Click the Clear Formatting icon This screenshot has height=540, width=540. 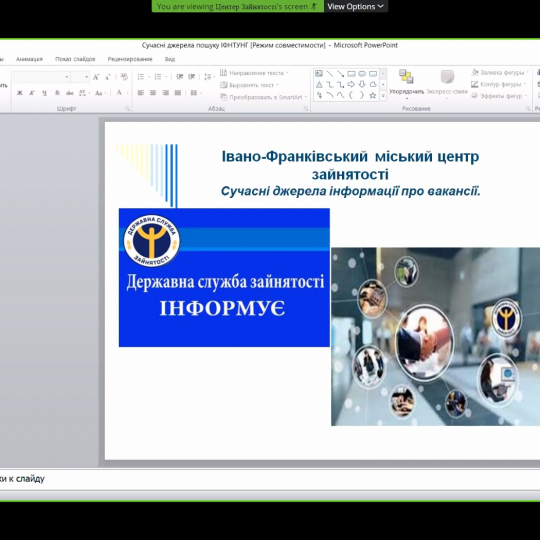(x=124, y=77)
